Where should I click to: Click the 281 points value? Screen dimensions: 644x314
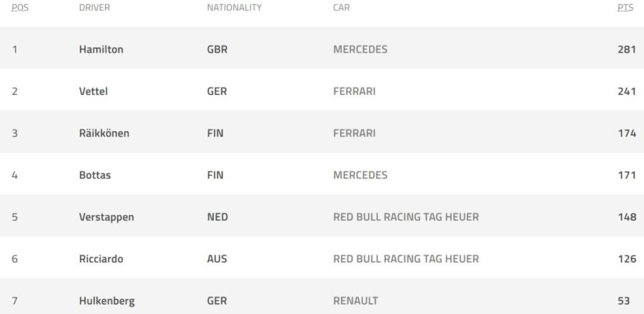pos(626,50)
